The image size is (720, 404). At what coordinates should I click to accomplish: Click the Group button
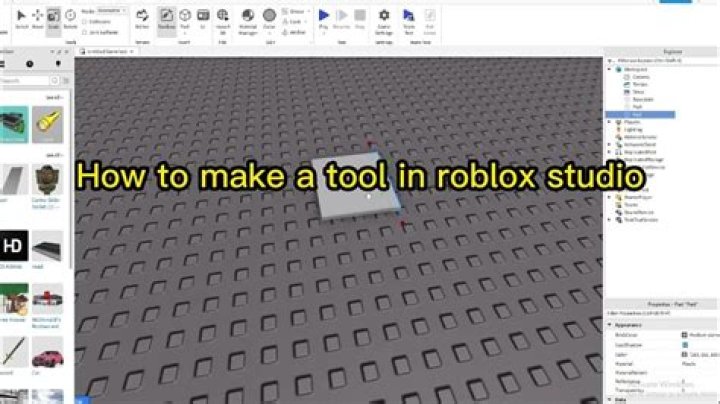(294, 11)
